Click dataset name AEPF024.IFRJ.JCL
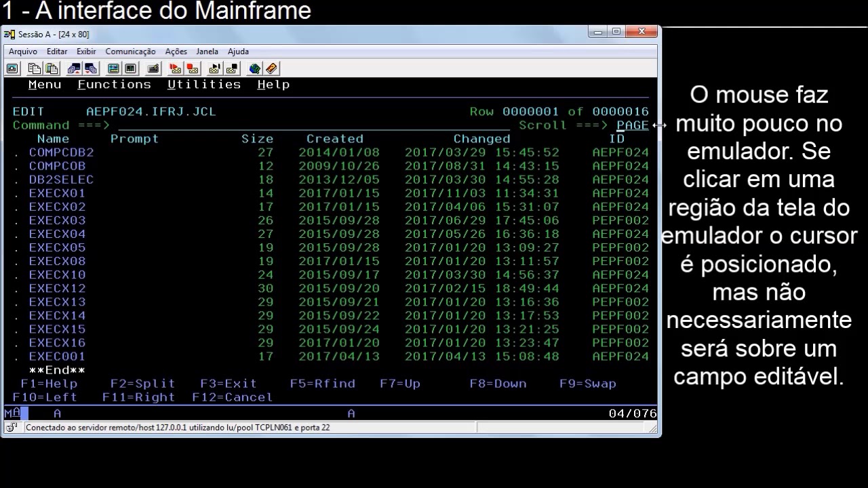This screenshot has width=868, height=488. coord(151,112)
